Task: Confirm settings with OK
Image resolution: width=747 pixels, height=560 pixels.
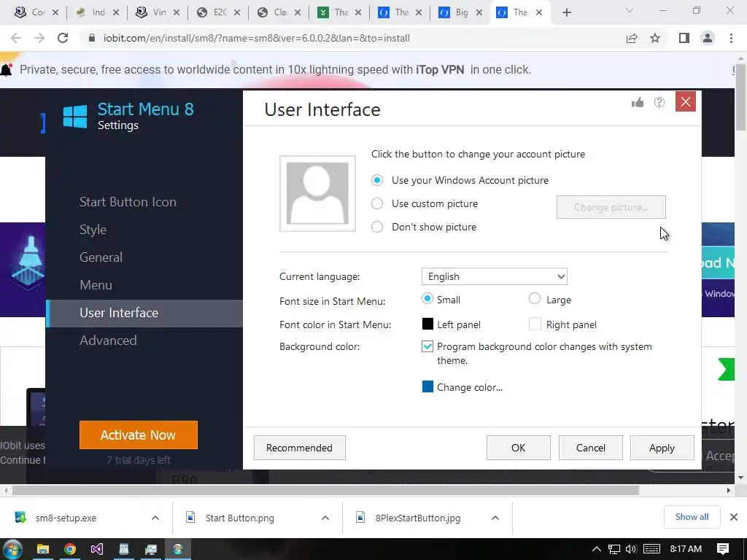Action: click(x=519, y=448)
